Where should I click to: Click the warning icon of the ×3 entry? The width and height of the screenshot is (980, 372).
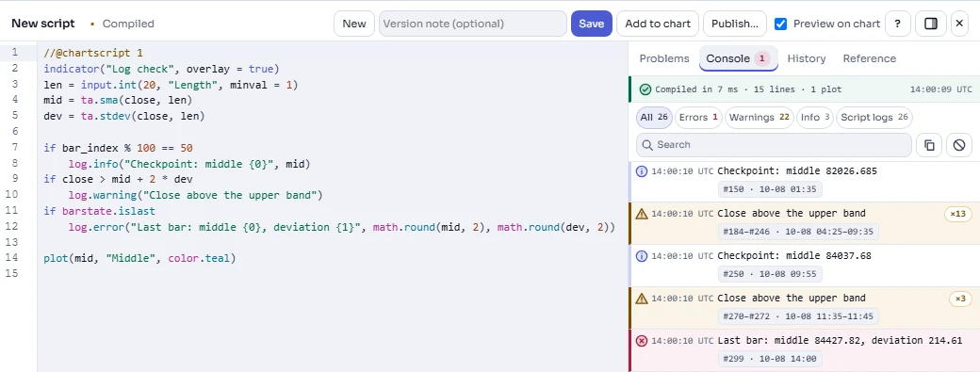pos(642,299)
